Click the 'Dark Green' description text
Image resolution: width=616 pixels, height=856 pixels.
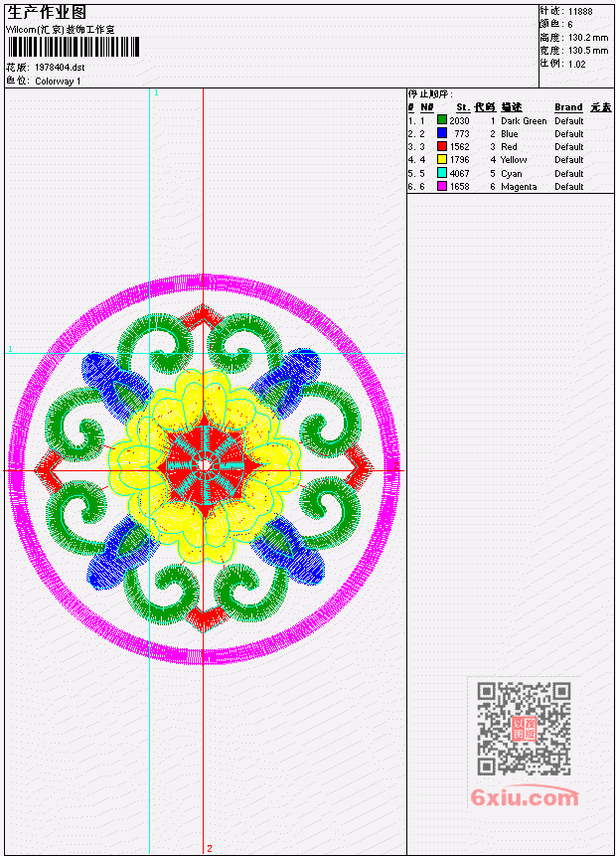coord(524,121)
